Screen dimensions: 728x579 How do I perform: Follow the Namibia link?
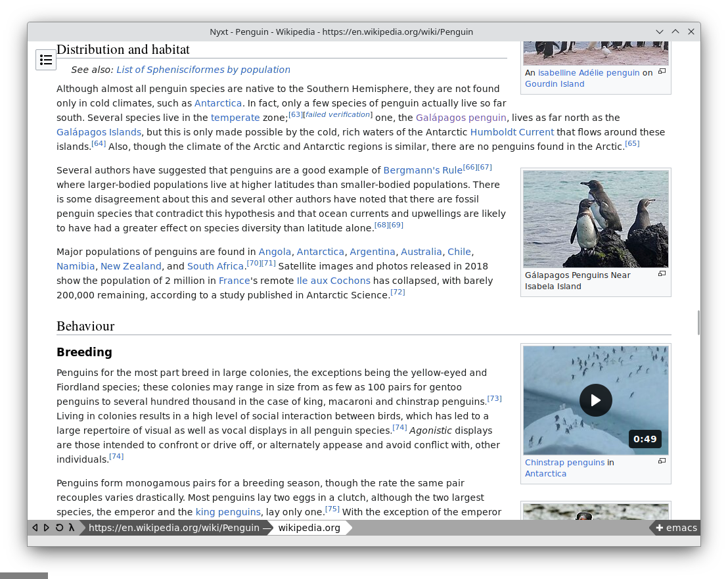pos(76,266)
